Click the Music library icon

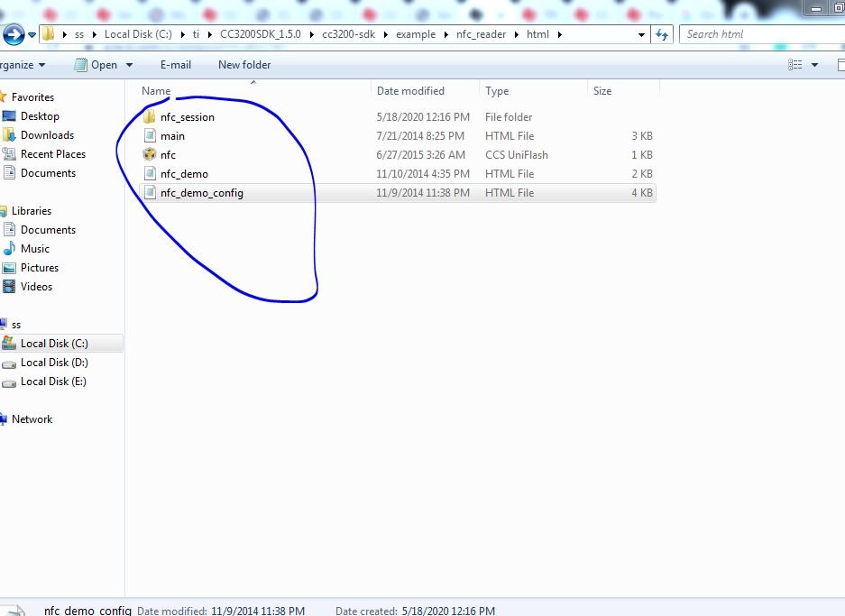pyautogui.click(x=9, y=248)
